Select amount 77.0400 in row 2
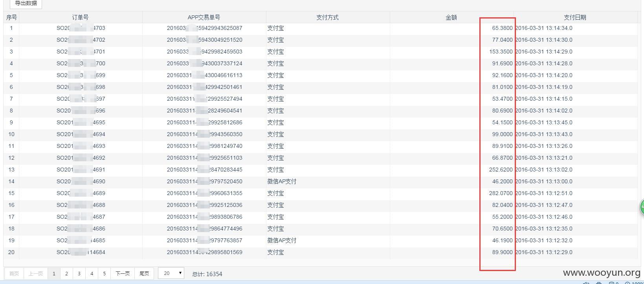Screen dimensions: 644x284 (x=502, y=40)
